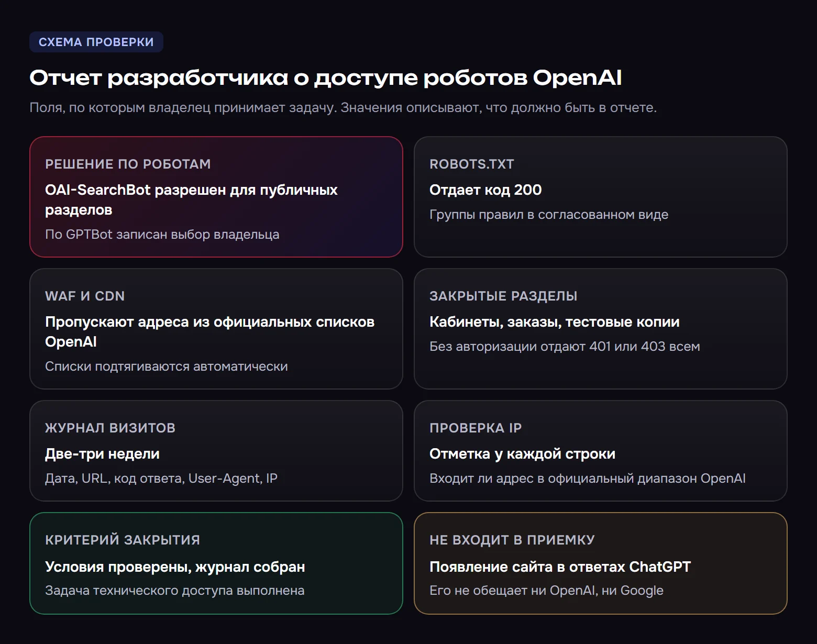The width and height of the screenshot is (817, 644).
Task: Click the «СХЕМА ПРОВЕРКИ» badge
Action: (96, 42)
